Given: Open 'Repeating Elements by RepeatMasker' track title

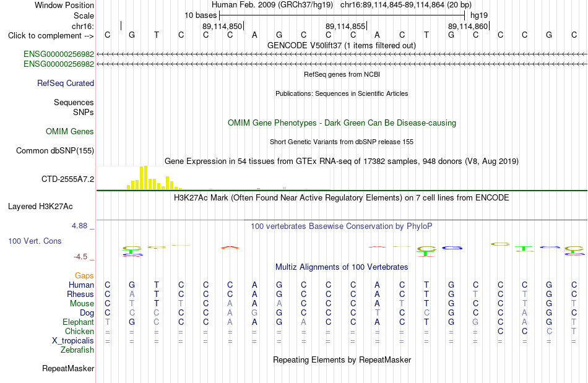Looking at the screenshot, I should pos(342,359).
